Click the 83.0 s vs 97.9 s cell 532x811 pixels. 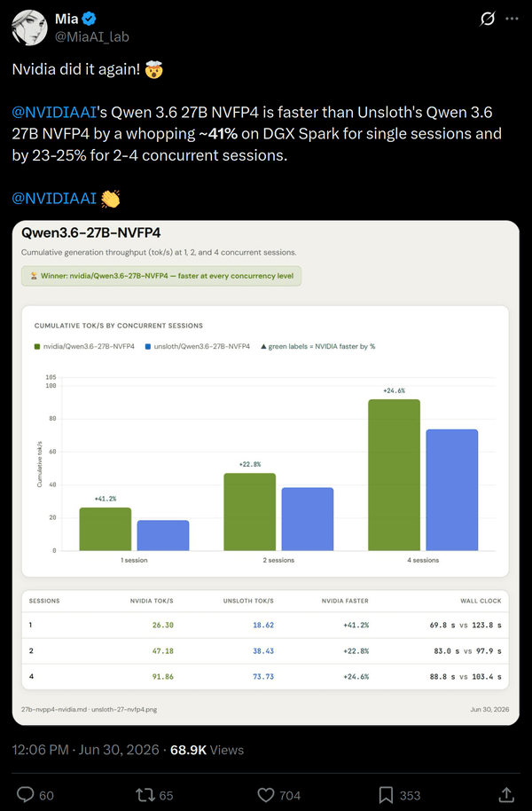[x=467, y=650]
